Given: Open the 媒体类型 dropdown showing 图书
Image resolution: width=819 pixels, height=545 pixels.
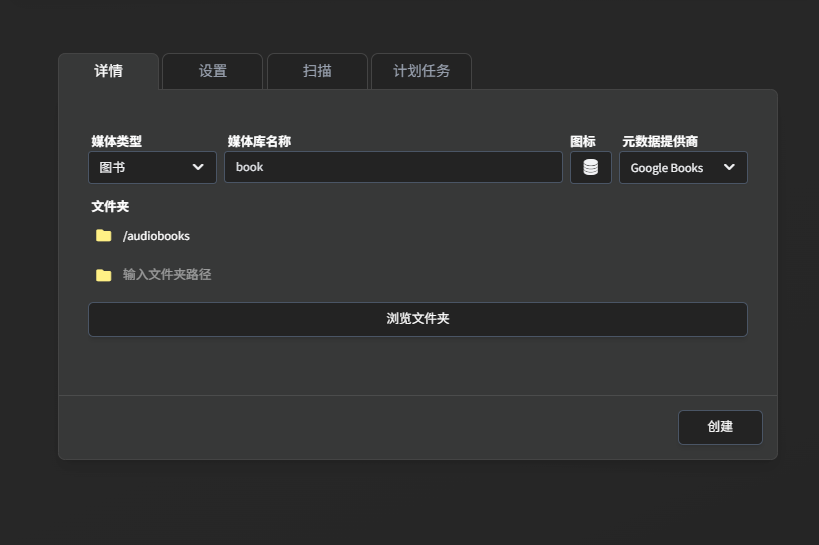Looking at the screenshot, I should click(152, 168).
